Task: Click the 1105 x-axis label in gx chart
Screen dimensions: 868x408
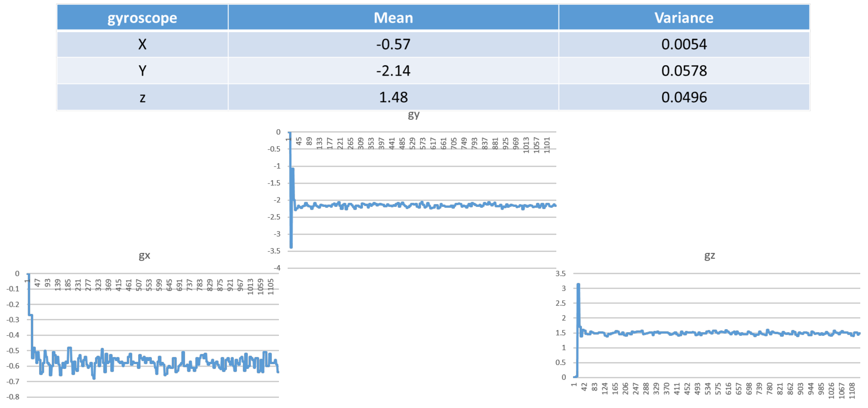Action: click(x=271, y=287)
